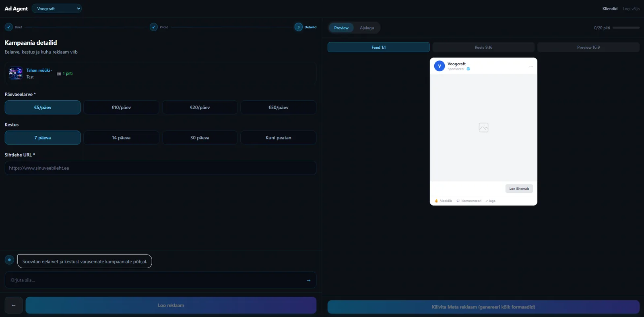The height and width of the screenshot is (317, 644).
Task: Select the Feed 1:1 format tab
Action: pyautogui.click(x=378, y=47)
